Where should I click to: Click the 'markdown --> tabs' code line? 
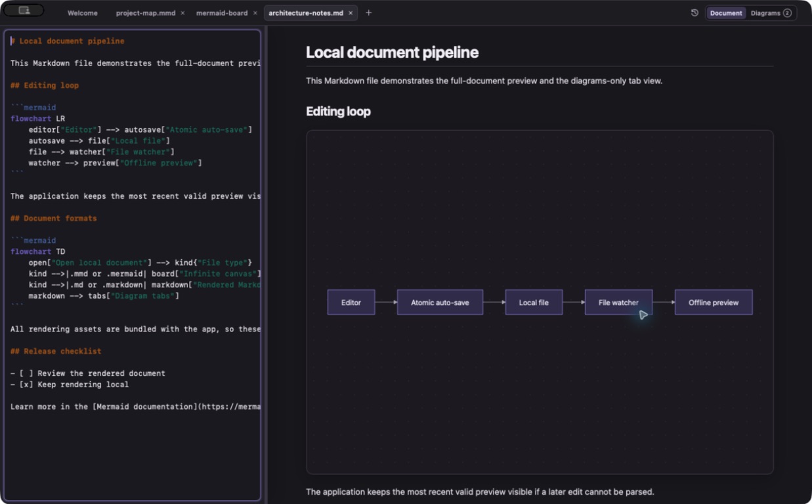[x=104, y=296]
